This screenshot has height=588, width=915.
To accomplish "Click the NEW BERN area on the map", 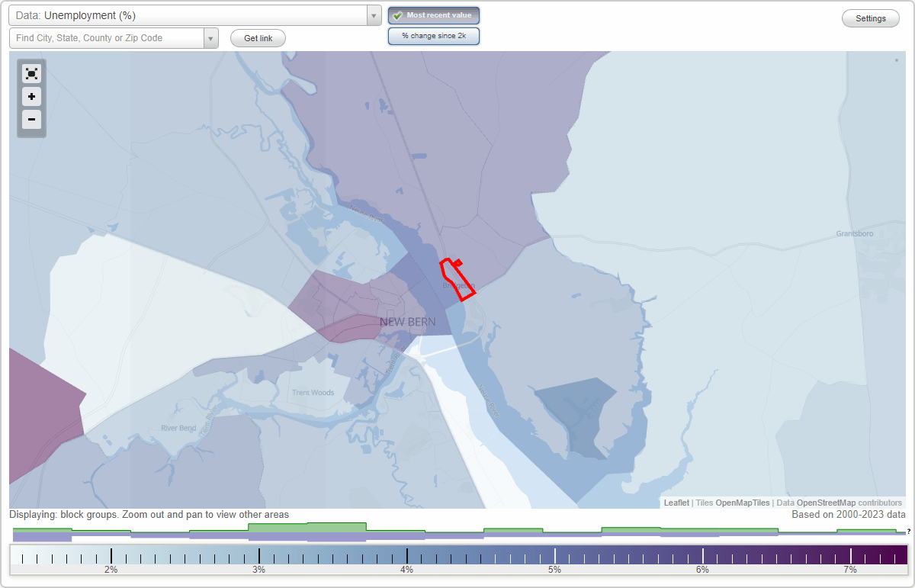I will (406, 322).
